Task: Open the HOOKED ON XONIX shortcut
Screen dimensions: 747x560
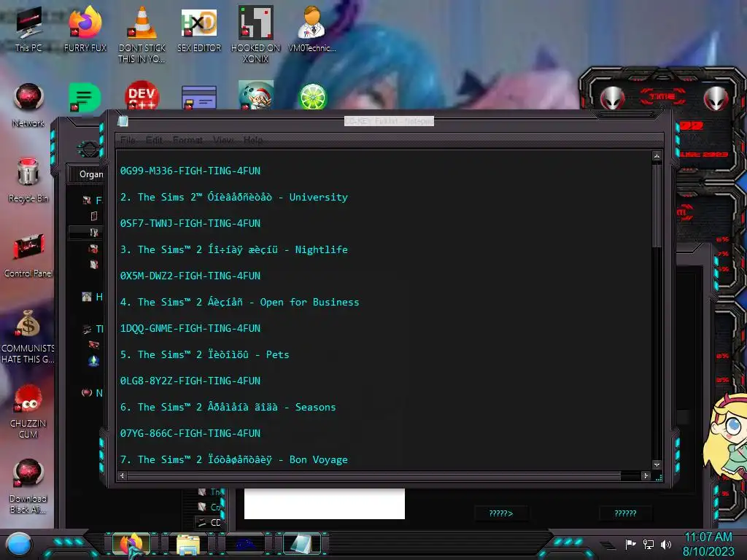Action: coord(256,34)
